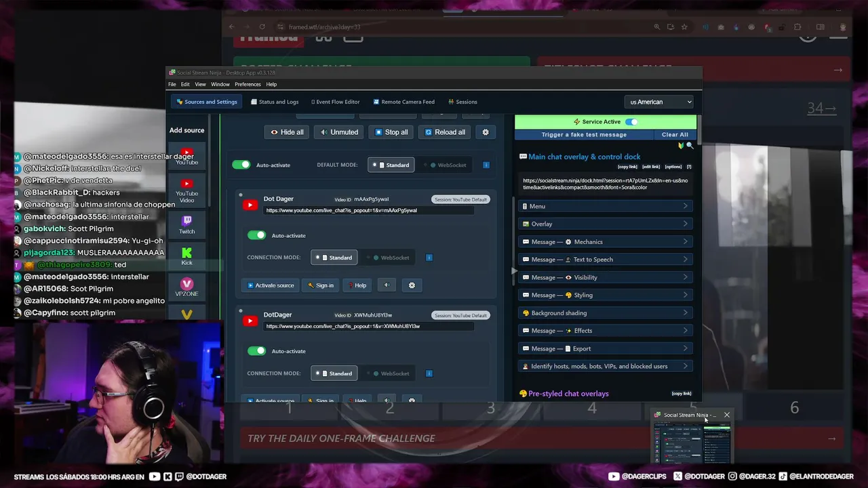This screenshot has width=868, height=488.
Task: Set DotDager connection mode to Standard
Action: tap(334, 373)
